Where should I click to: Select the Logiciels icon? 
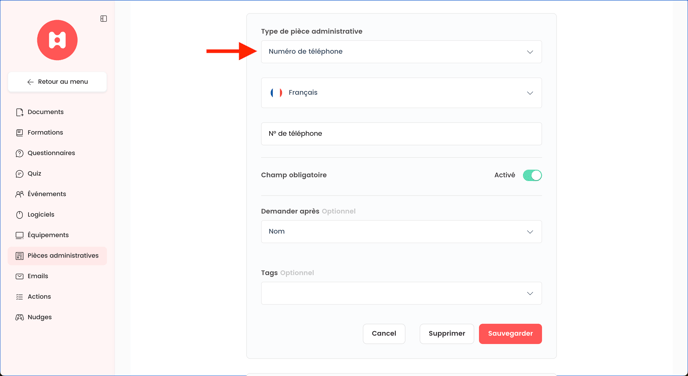(19, 215)
